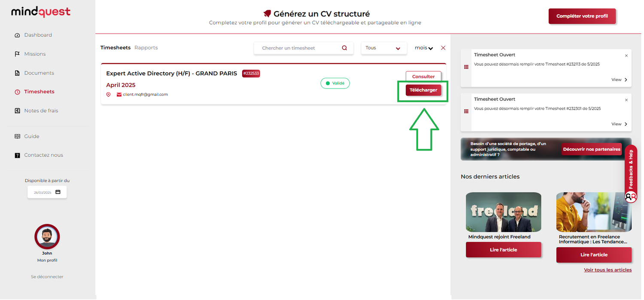
Task: Open View for Timesheet #232301 notification
Action: 620,124
